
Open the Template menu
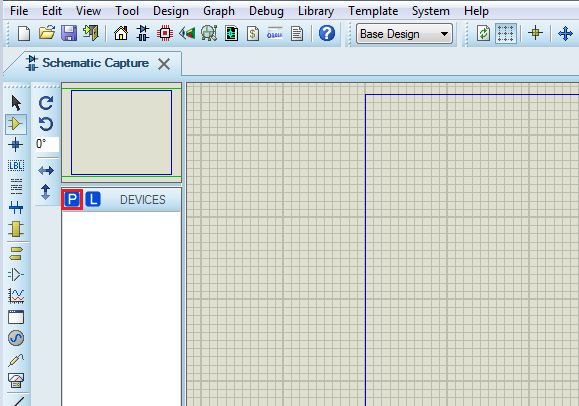point(373,11)
